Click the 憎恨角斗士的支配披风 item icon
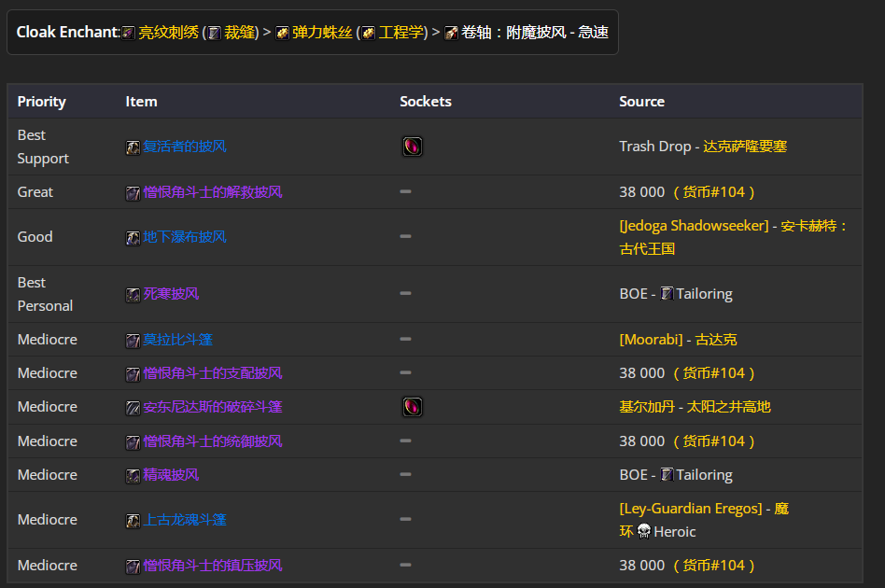 pos(133,374)
